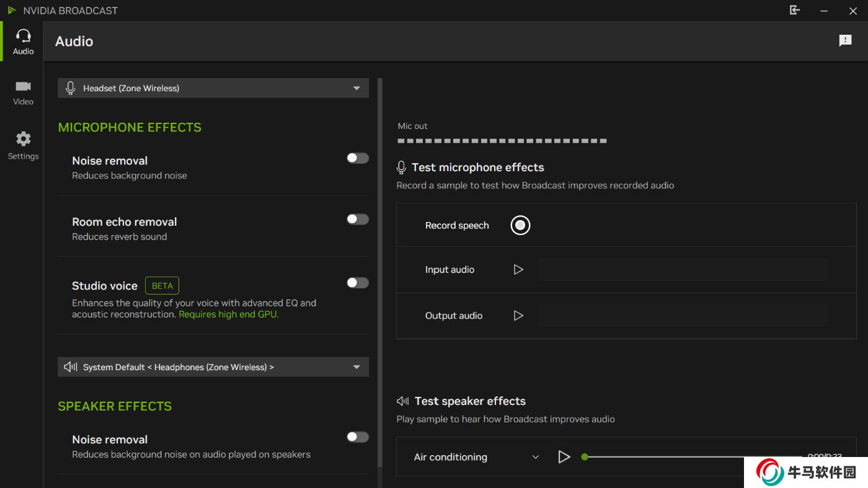Click the feedback icon at top right
Image resolution: width=868 pixels, height=488 pixels.
coord(845,41)
